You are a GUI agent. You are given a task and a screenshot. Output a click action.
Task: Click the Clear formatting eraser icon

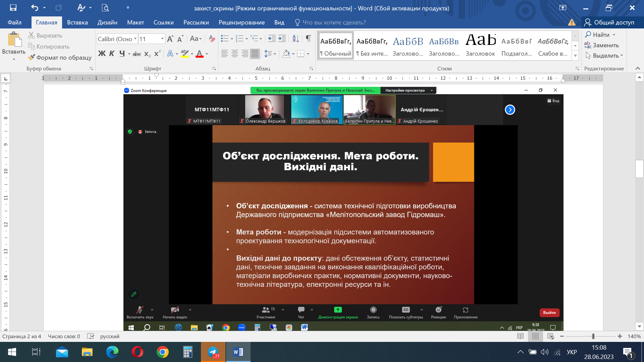click(212, 39)
